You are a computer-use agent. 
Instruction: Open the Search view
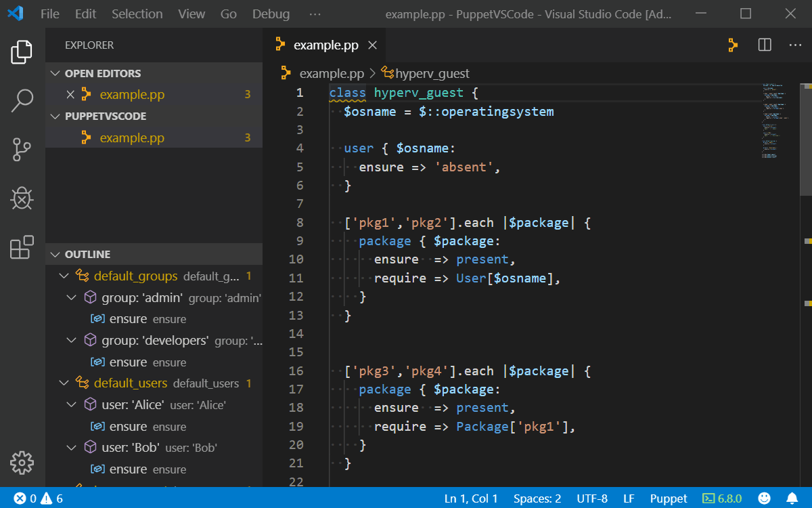pyautogui.click(x=22, y=100)
